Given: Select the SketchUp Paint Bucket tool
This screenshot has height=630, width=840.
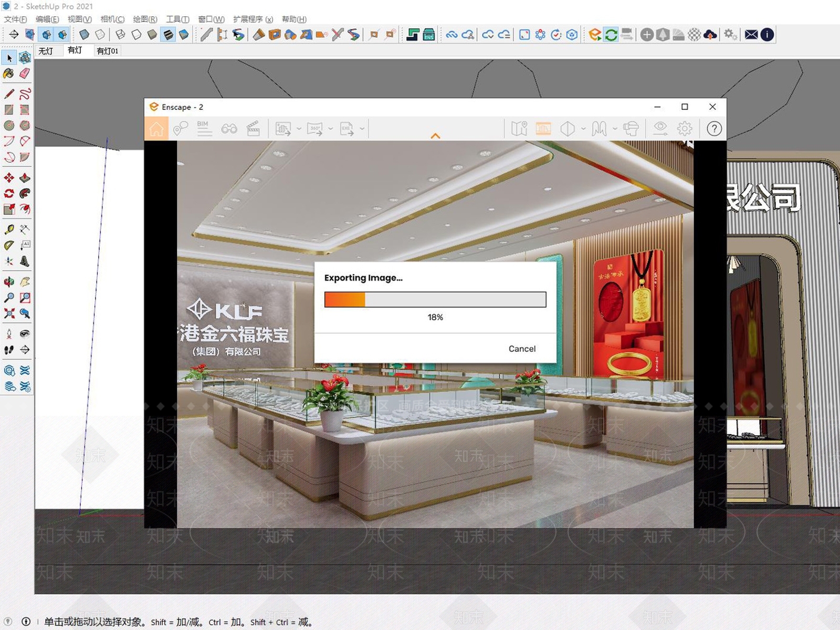Looking at the screenshot, I should click(9, 73).
